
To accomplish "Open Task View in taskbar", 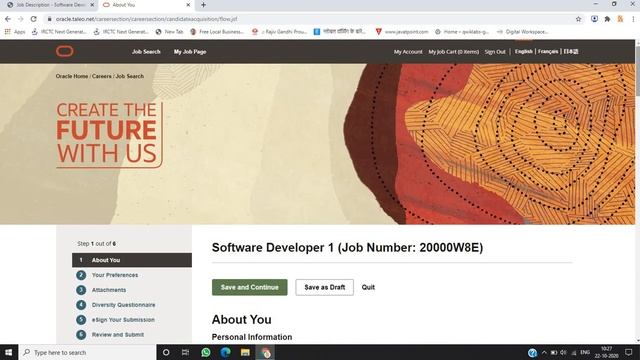I will pos(185,352).
